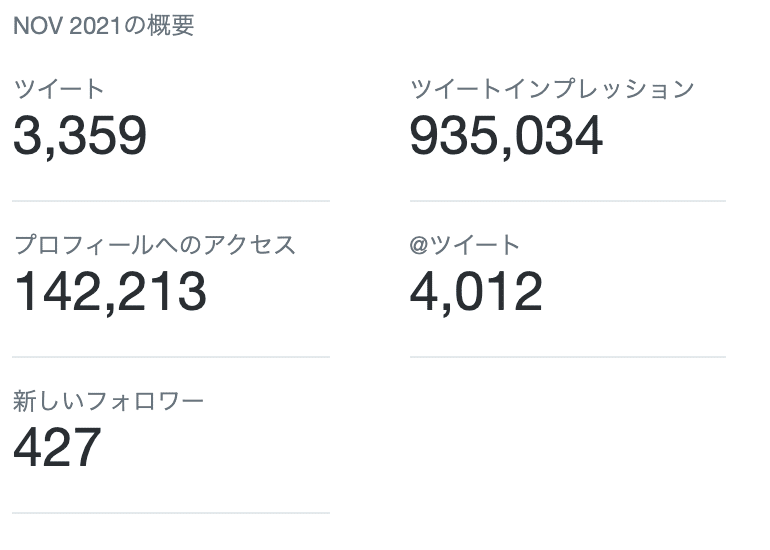Select the 4,012 mentions value
Screen dimensions: 770x550
coord(476,292)
